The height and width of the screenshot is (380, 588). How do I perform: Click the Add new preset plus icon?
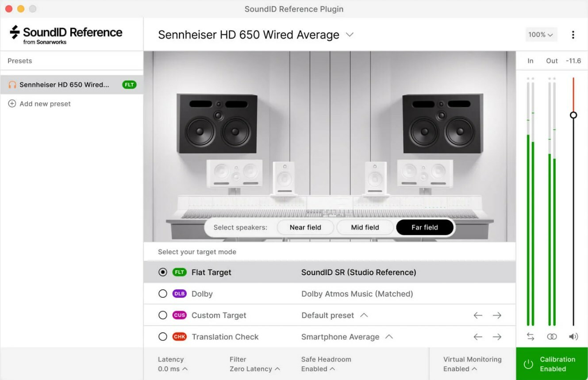click(x=12, y=104)
